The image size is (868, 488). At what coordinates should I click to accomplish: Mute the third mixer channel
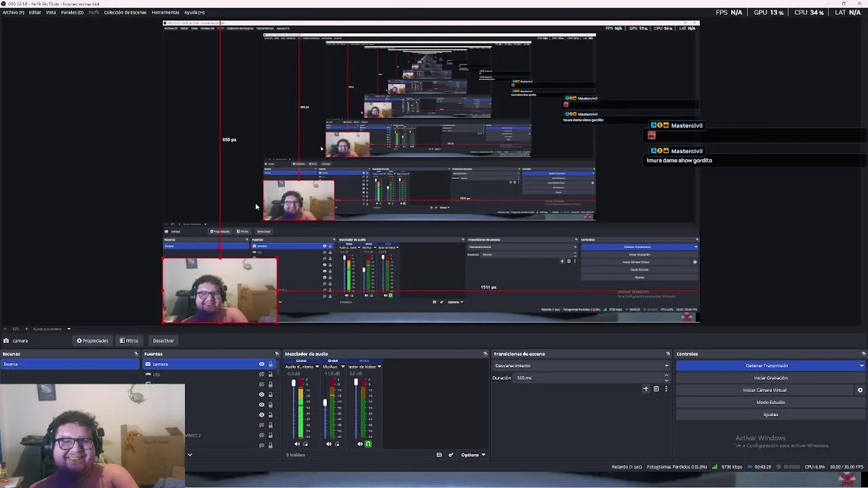pos(359,445)
